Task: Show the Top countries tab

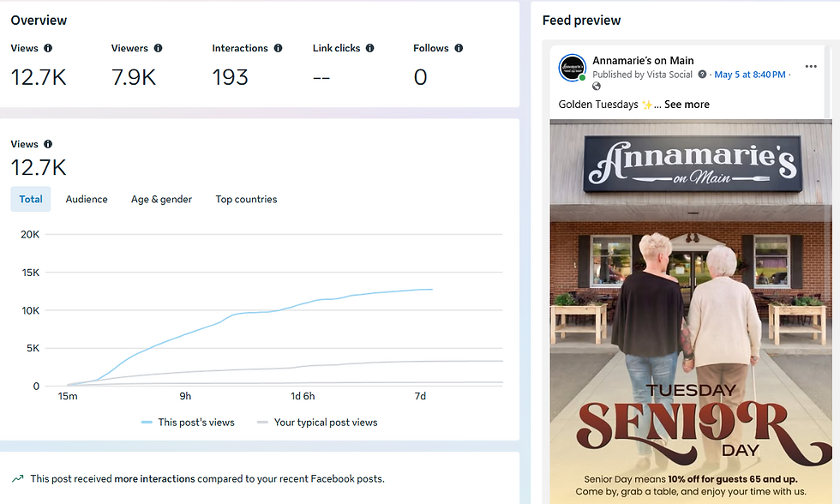Action: pyautogui.click(x=247, y=199)
